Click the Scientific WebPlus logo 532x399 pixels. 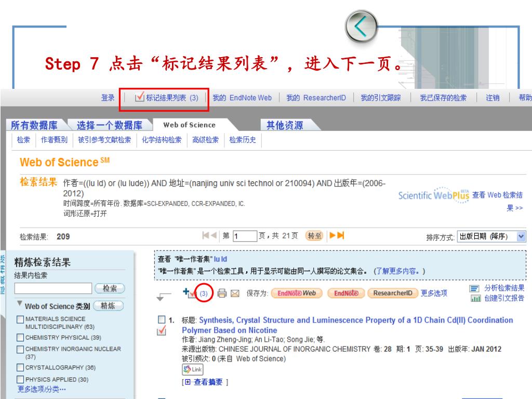tap(434, 195)
